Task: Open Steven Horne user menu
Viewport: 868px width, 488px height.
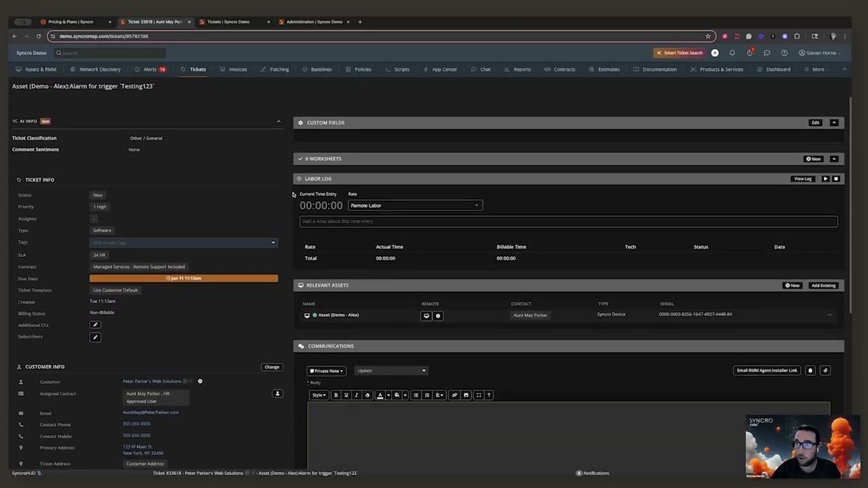Action: click(820, 53)
